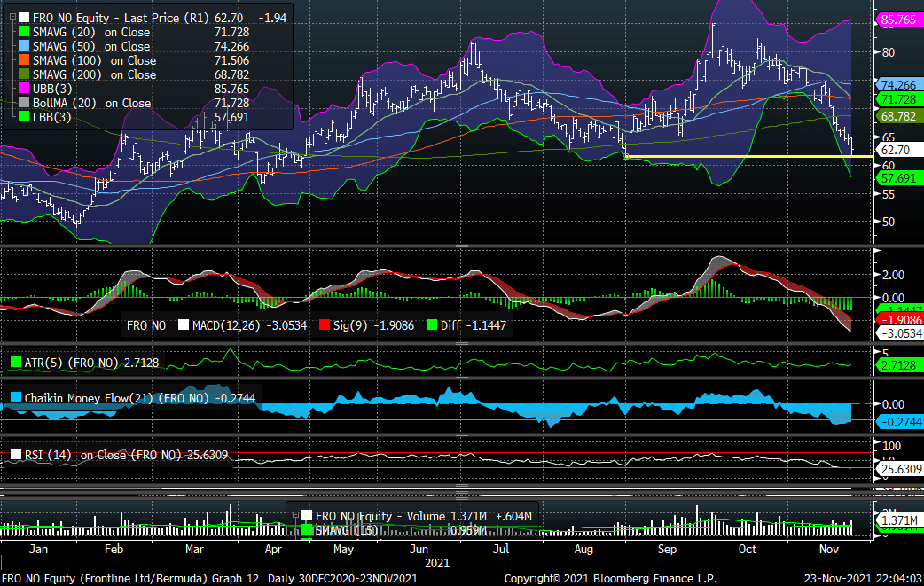Image resolution: width=924 pixels, height=586 pixels.
Task: Click the Sep label on date axis
Action: pyautogui.click(x=667, y=549)
